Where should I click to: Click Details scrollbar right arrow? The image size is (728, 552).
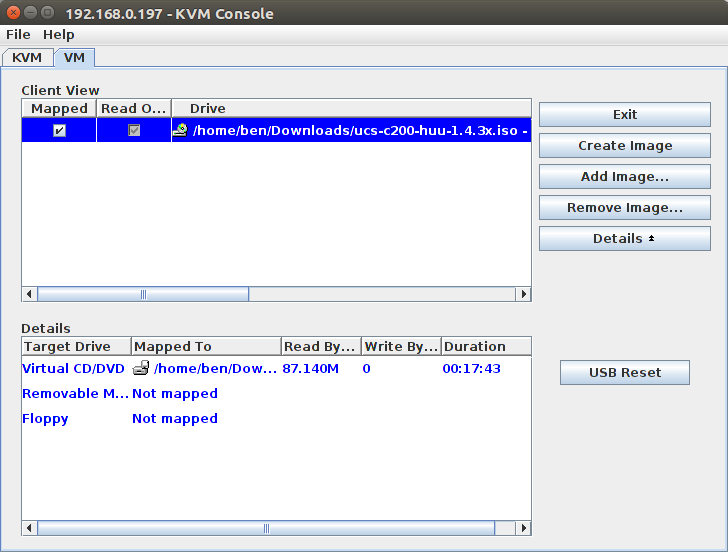click(523, 528)
